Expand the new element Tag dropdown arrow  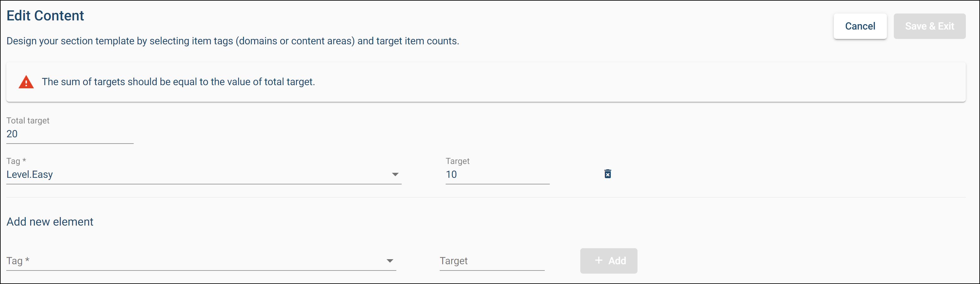390,261
